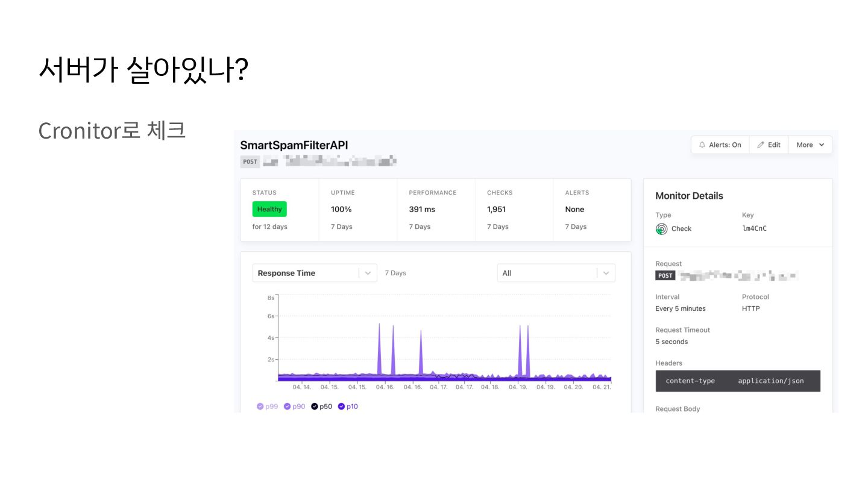Click the 1,951 checks stat
The image size is (868, 488).
click(x=497, y=210)
